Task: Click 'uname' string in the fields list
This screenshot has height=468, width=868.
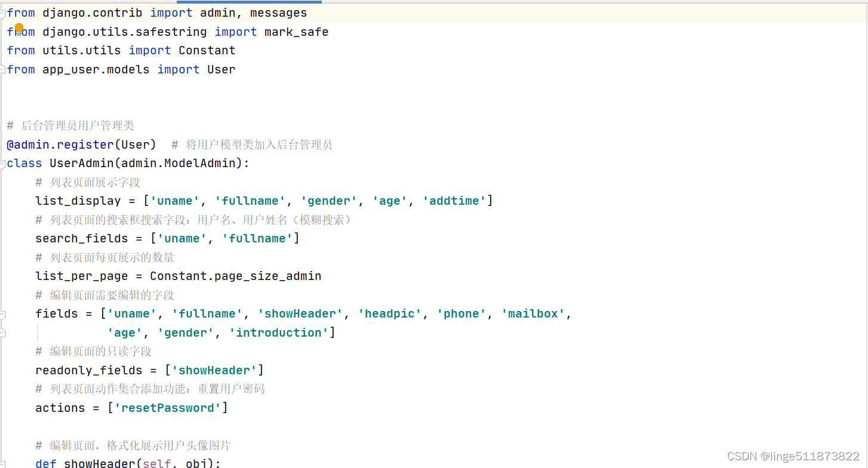Action: (132, 313)
